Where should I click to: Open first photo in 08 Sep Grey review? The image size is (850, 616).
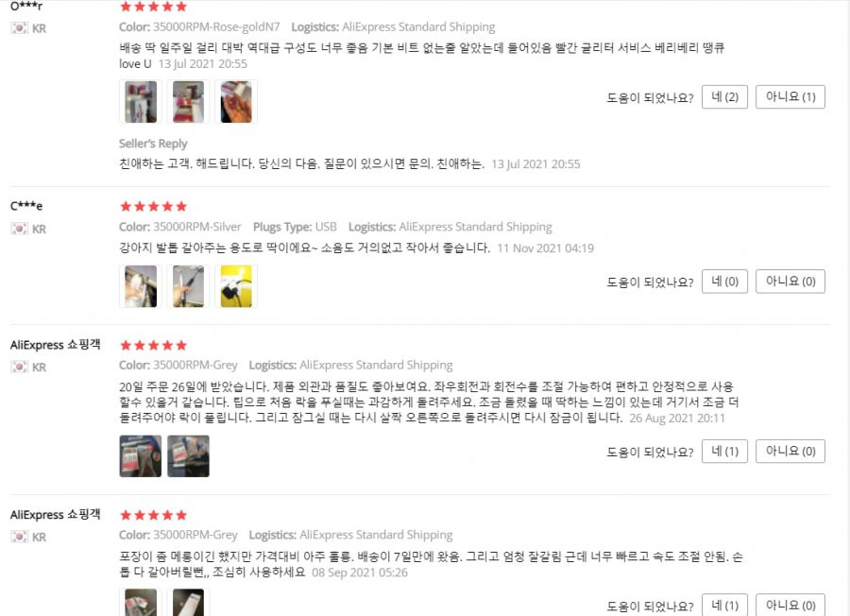click(141, 603)
